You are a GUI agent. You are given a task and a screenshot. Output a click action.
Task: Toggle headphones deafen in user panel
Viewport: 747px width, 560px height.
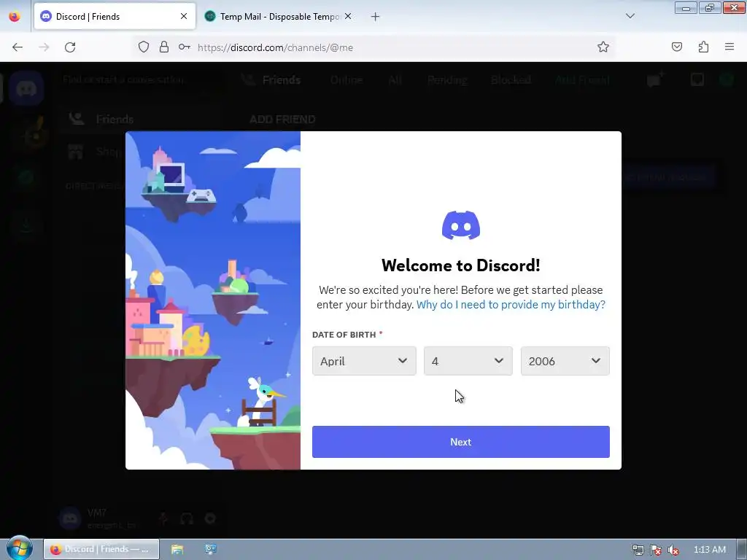click(187, 518)
